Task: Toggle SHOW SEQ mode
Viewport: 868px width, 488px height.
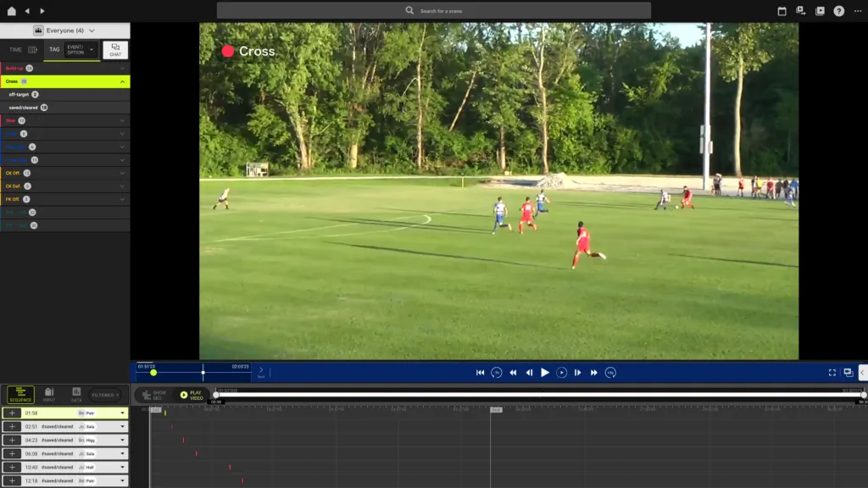Action: (x=153, y=395)
